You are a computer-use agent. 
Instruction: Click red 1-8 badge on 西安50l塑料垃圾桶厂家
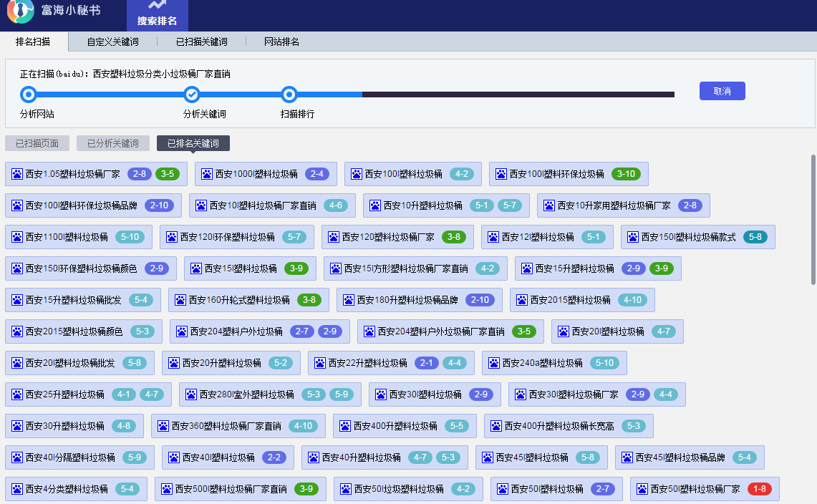click(x=759, y=489)
